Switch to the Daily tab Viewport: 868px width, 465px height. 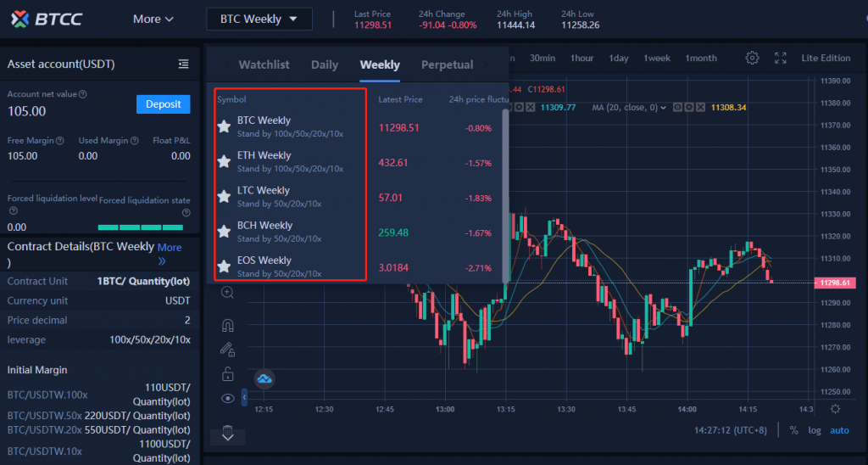325,64
